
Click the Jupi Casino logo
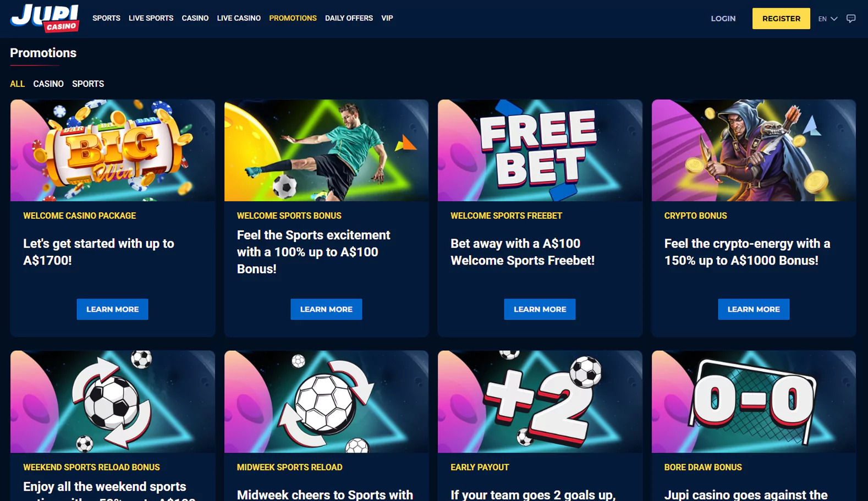pyautogui.click(x=45, y=18)
